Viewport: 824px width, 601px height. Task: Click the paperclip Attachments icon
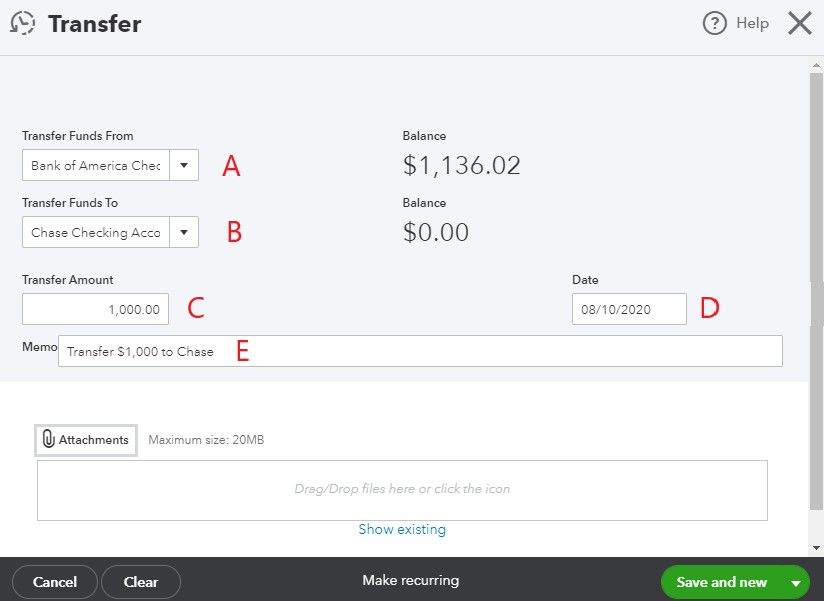point(48,439)
